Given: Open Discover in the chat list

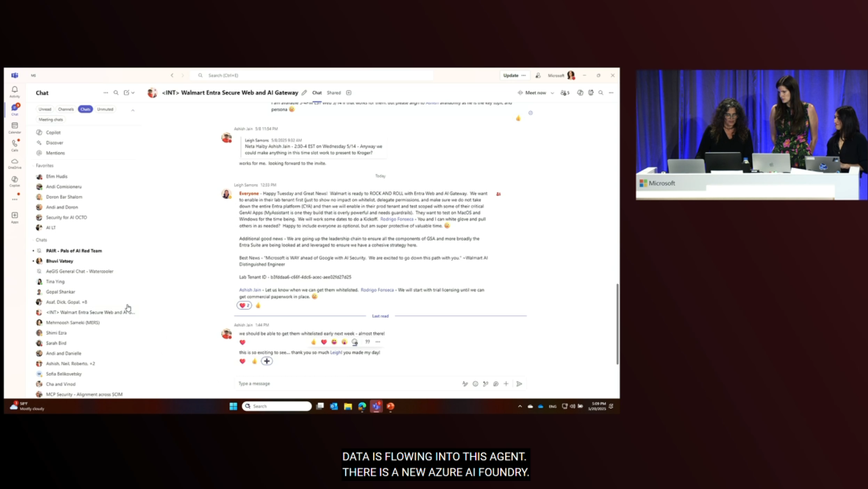Looking at the screenshot, I should (x=54, y=142).
